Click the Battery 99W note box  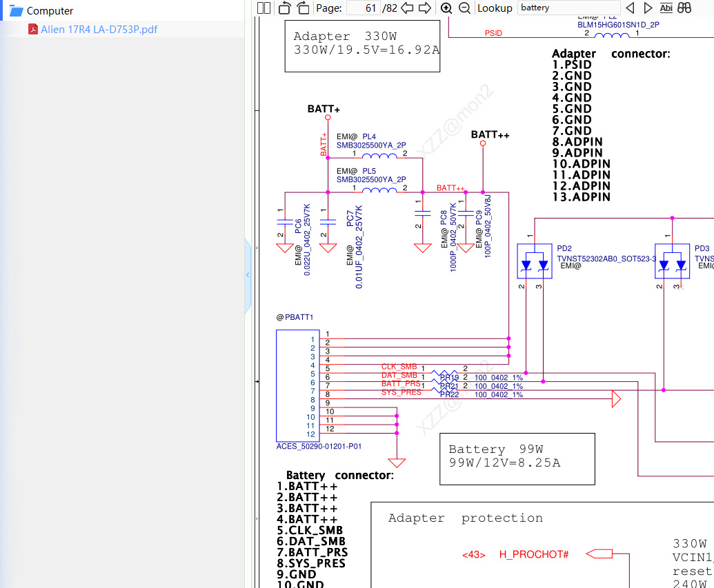click(x=517, y=459)
